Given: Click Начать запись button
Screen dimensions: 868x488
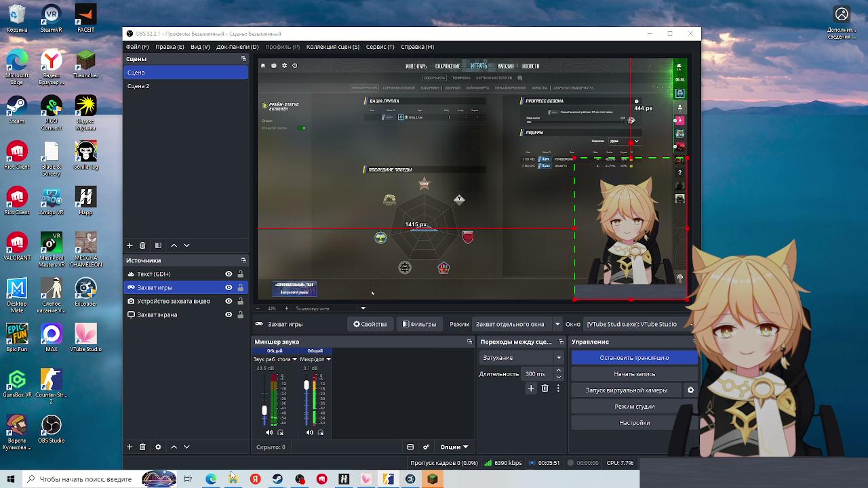Looking at the screenshot, I should tap(634, 374).
